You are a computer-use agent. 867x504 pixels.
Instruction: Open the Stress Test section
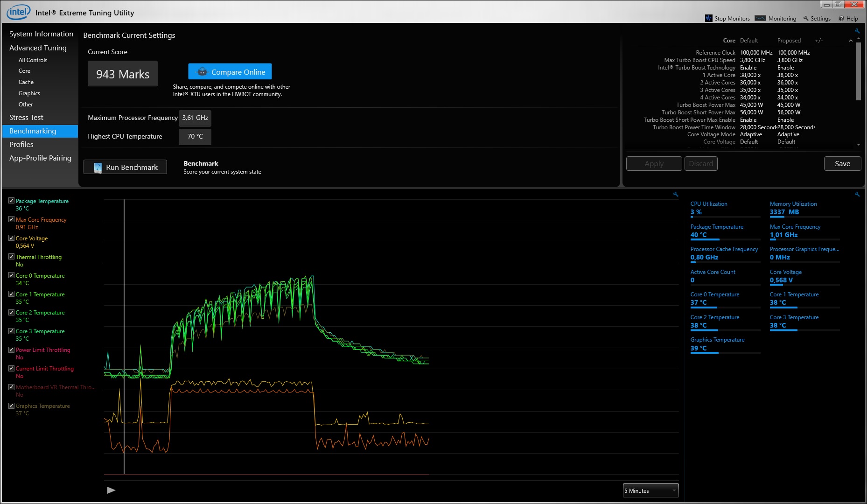26,118
